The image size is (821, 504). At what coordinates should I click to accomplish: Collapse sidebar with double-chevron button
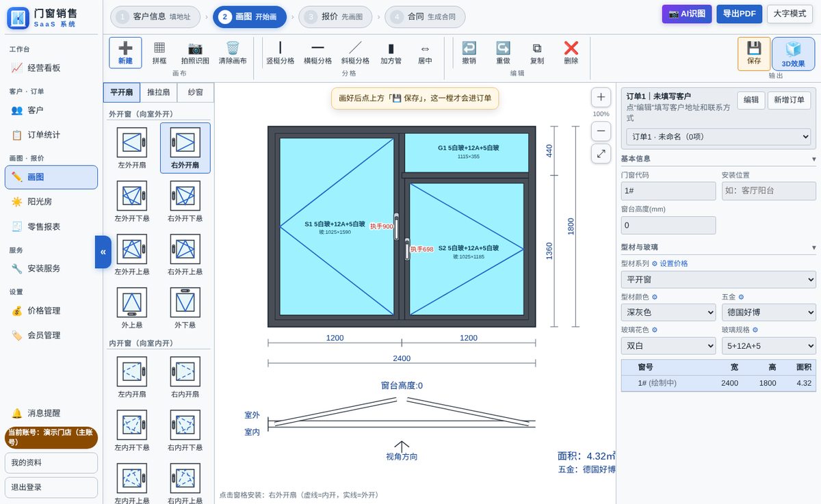click(x=103, y=252)
